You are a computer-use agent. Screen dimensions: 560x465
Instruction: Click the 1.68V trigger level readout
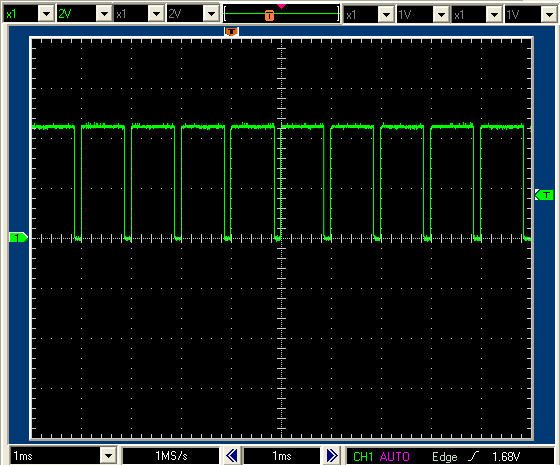tap(506, 456)
